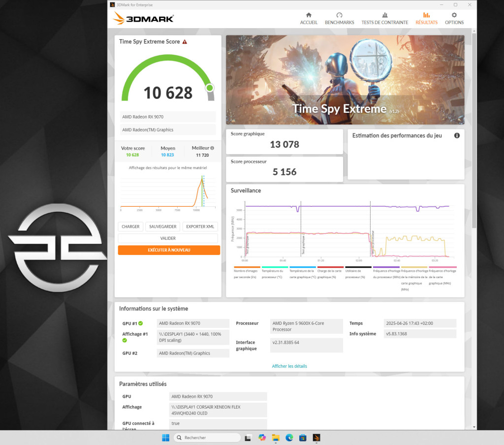Screen dimensions: 504x445
Task: Click the SAUVEGARDER button
Action: pyautogui.click(x=162, y=226)
